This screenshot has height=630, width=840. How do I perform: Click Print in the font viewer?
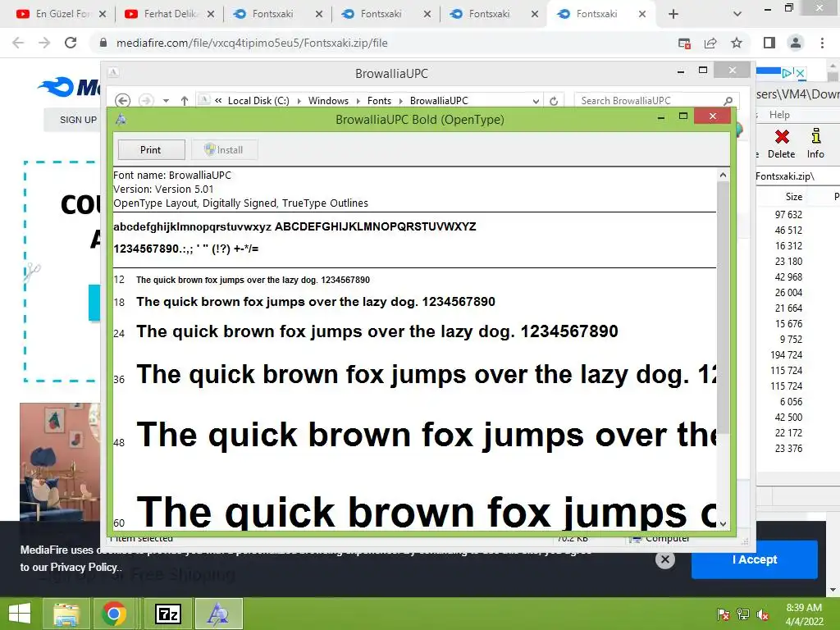tap(151, 150)
